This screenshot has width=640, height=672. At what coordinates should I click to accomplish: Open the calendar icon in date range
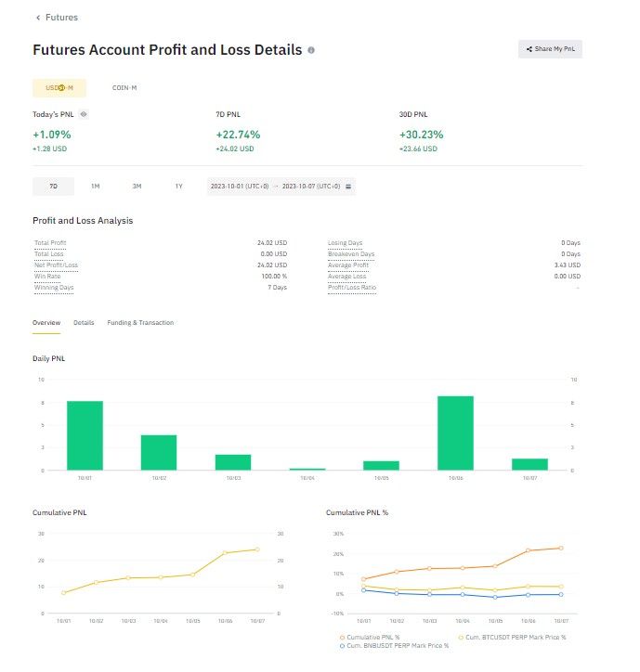(x=348, y=187)
